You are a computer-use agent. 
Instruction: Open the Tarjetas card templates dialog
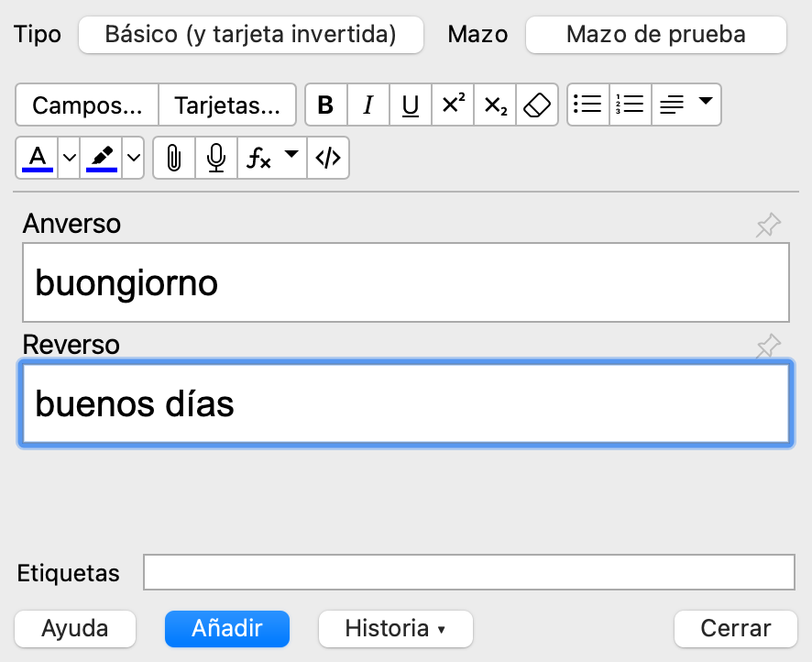coord(227,105)
